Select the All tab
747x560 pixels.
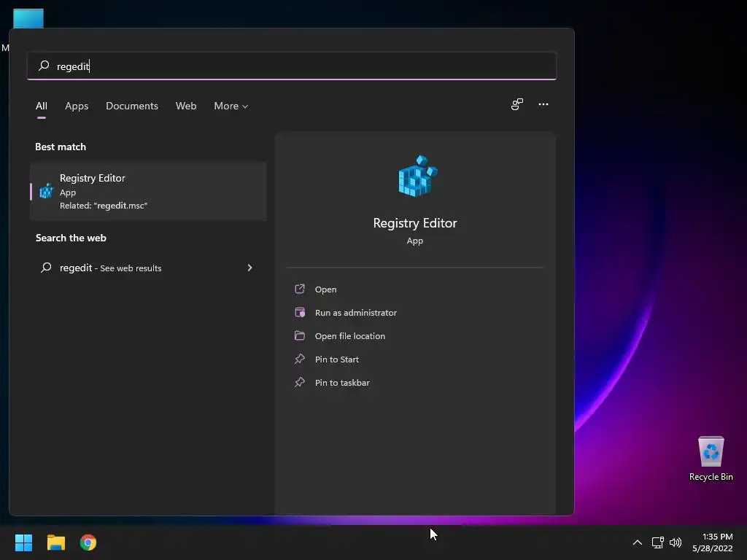[42, 106]
